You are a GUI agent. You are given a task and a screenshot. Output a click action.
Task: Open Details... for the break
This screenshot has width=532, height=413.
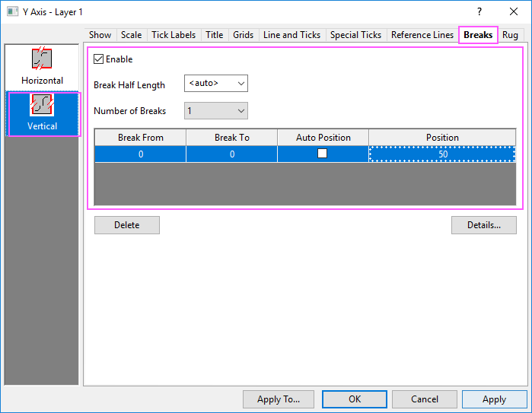tap(484, 225)
